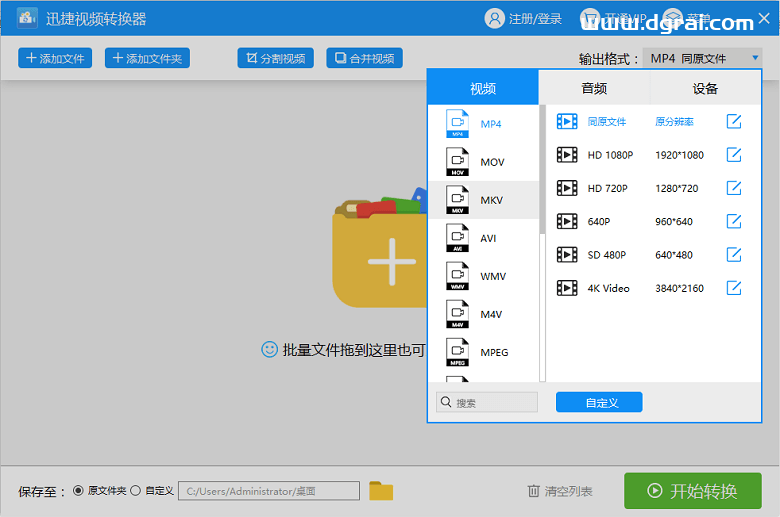780x517 pixels.
Task: Select the MKV format icon
Action: click(457, 200)
